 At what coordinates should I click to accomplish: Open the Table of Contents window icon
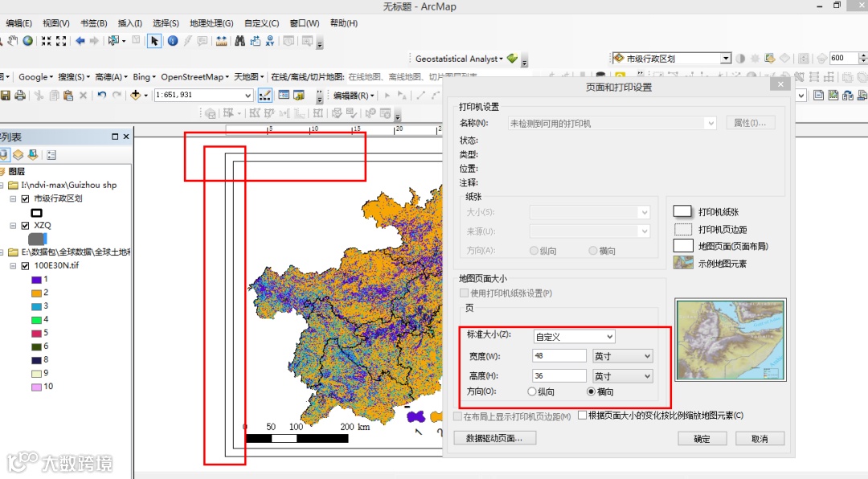(284, 96)
